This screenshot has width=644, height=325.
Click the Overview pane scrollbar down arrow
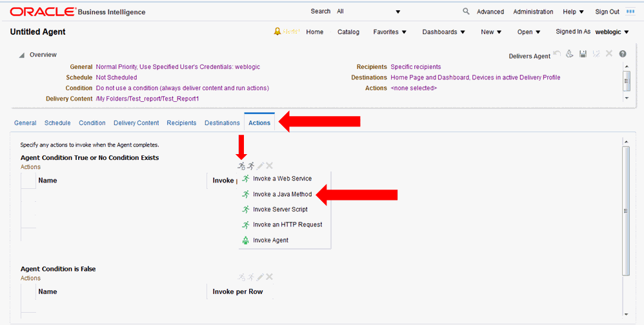[x=627, y=98]
